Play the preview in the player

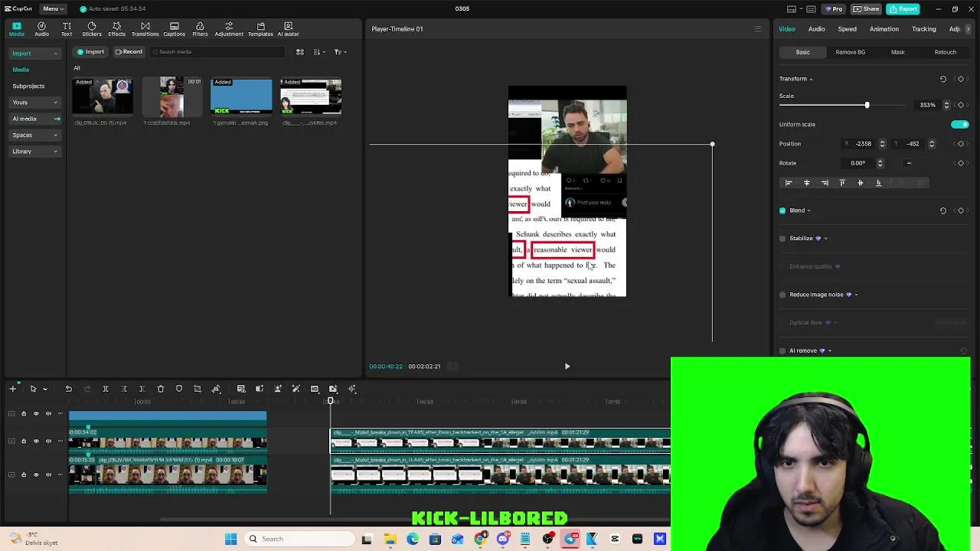click(x=567, y=367)
